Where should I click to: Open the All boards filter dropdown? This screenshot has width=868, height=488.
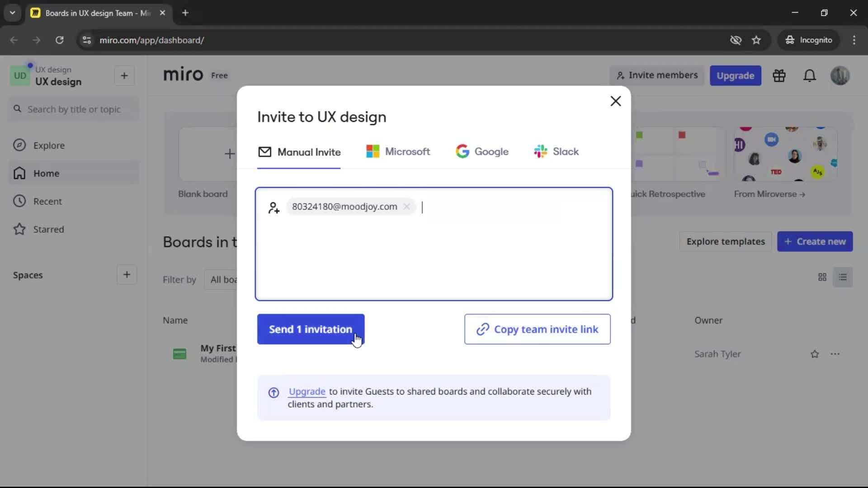[x=222, y=280]
